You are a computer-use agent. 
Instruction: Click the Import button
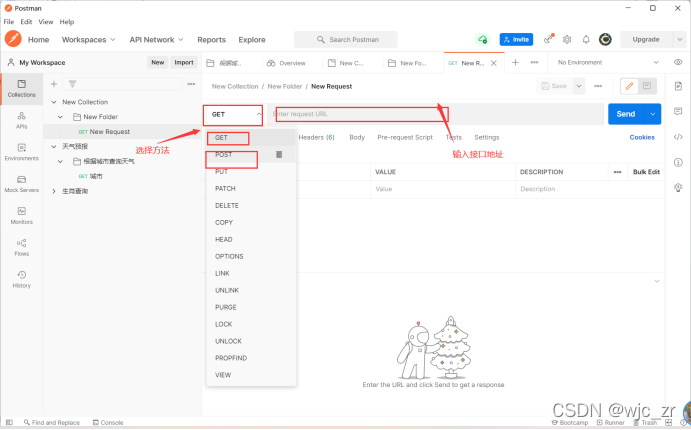click(184, 63)
